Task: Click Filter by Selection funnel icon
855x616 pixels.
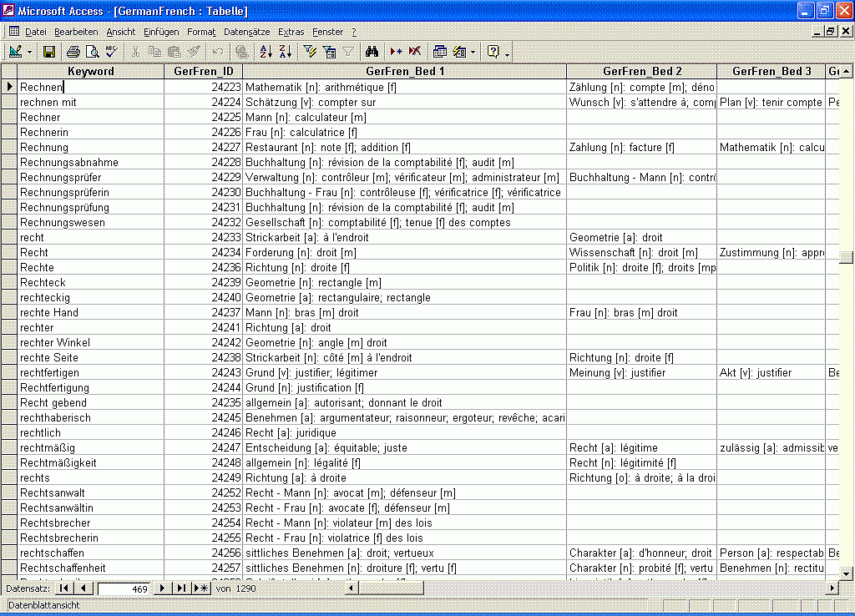Action: pos(310,52)
